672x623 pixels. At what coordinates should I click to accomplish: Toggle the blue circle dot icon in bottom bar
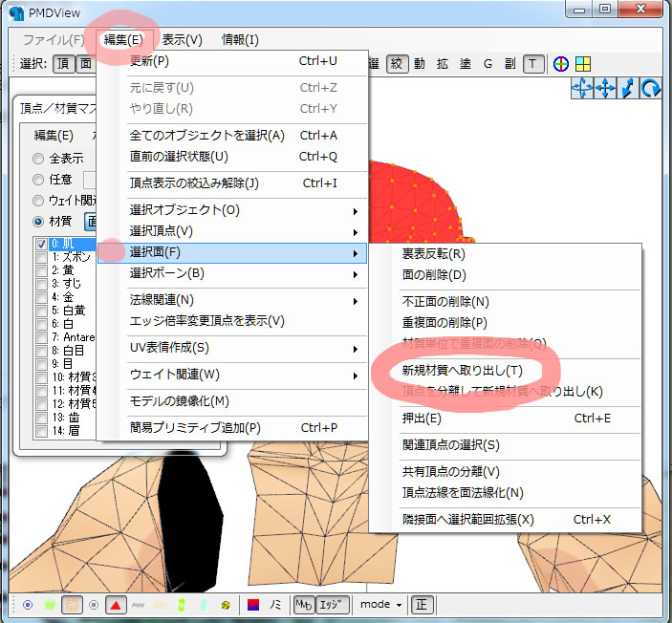(x=28, y=605)
